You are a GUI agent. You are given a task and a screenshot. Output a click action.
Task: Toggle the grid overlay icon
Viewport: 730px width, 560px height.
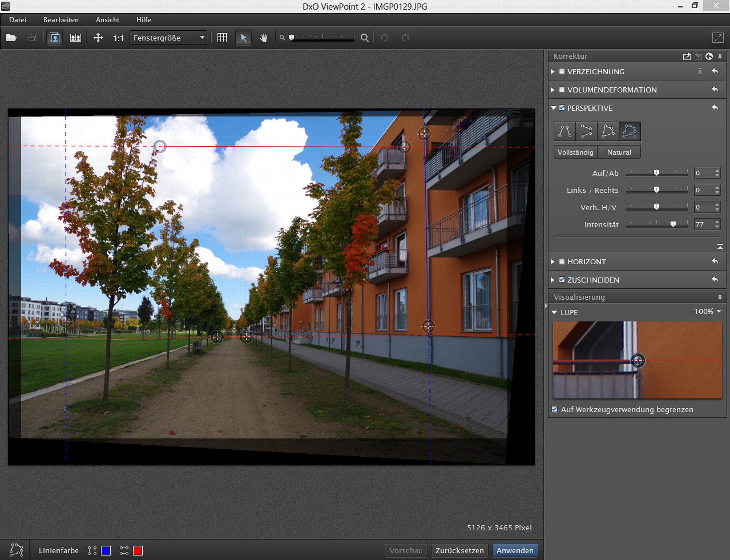pyautogui.click(x=222, y=38)
